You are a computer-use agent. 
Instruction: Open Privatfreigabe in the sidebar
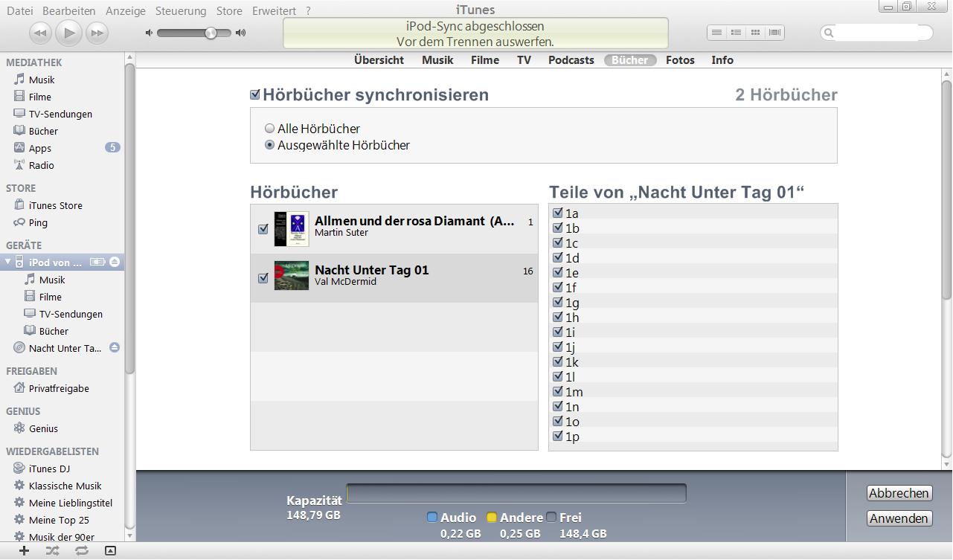[59, 388]
